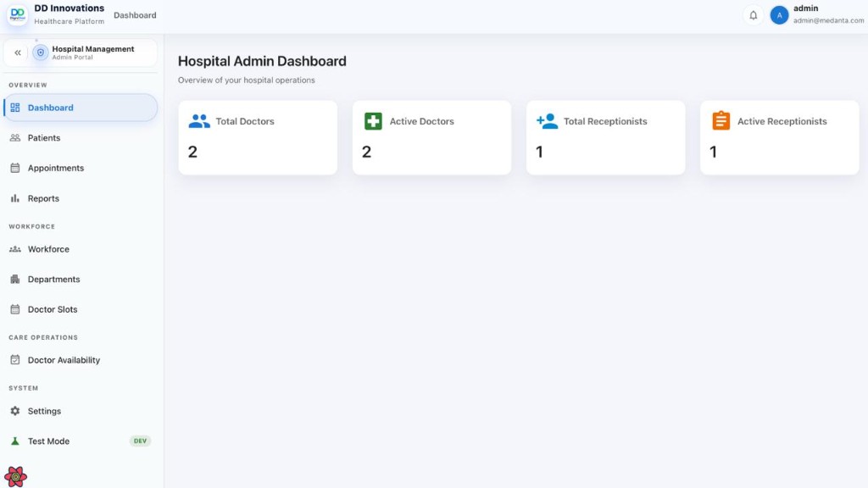868x488 pixels.
Task: Click the Settings gear icon
Action: (15, 411)
